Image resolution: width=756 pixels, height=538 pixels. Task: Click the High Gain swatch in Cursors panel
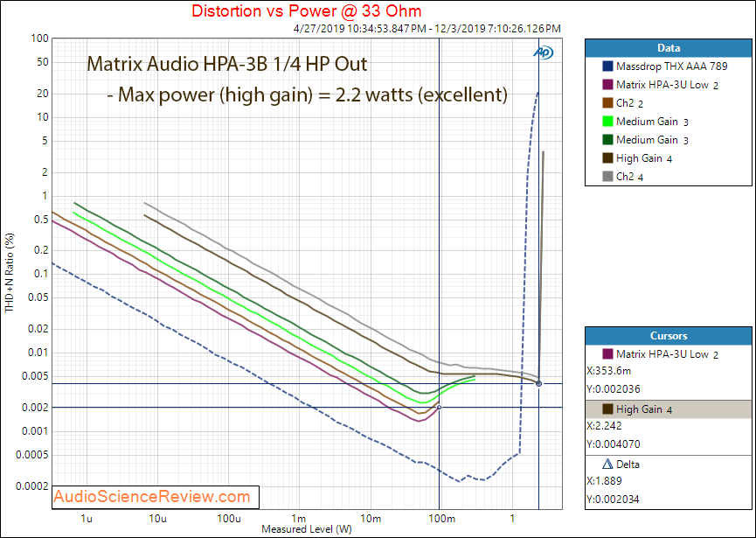point(607,409)
